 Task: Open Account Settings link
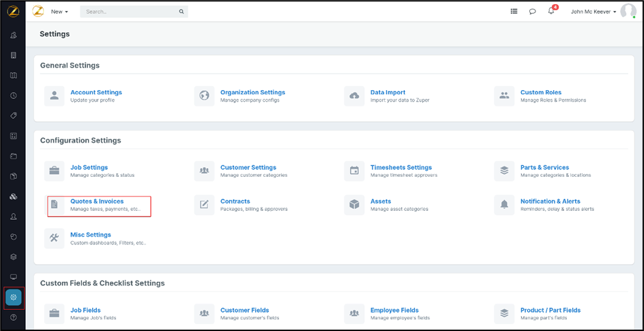point(96,92)
